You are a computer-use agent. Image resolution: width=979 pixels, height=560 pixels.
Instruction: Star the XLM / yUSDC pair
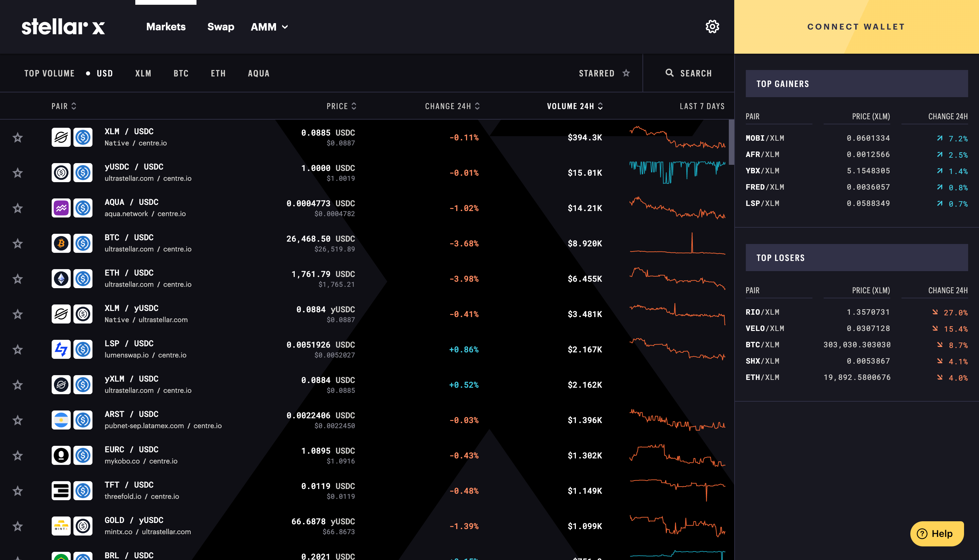[x=18, y=314]
